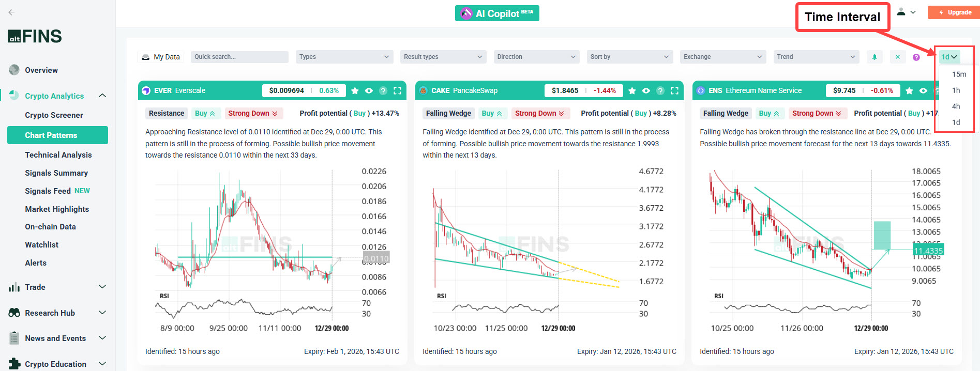Select Chart Patterns sidebar item

pyautogui.click(x=57, y=135)
